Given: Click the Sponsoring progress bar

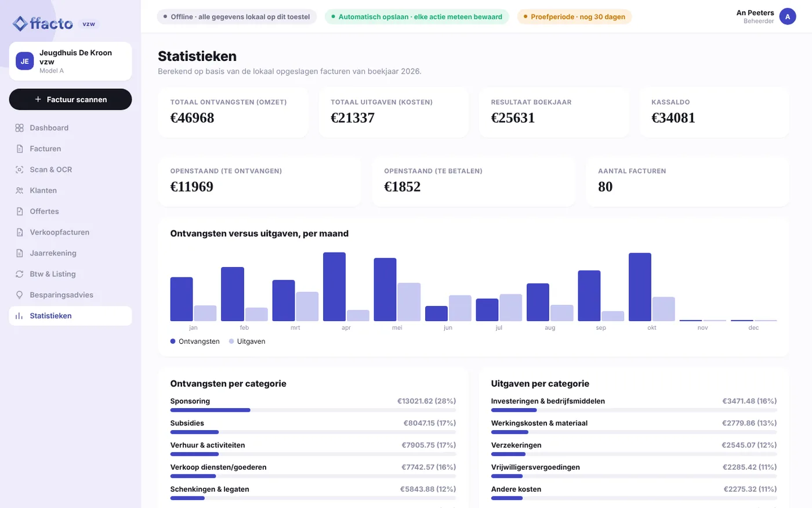Looking at the screenshot, I should click(x=313, y=410).
